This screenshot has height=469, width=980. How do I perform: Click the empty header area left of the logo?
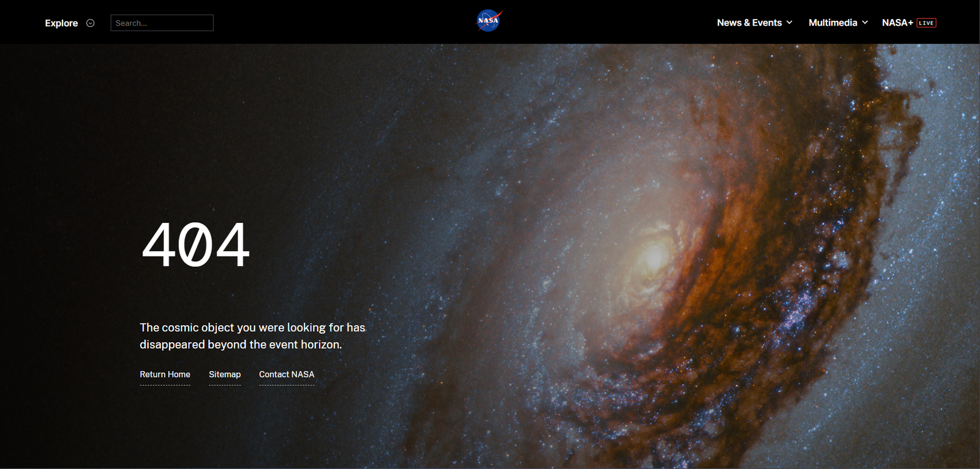(343, 22)
